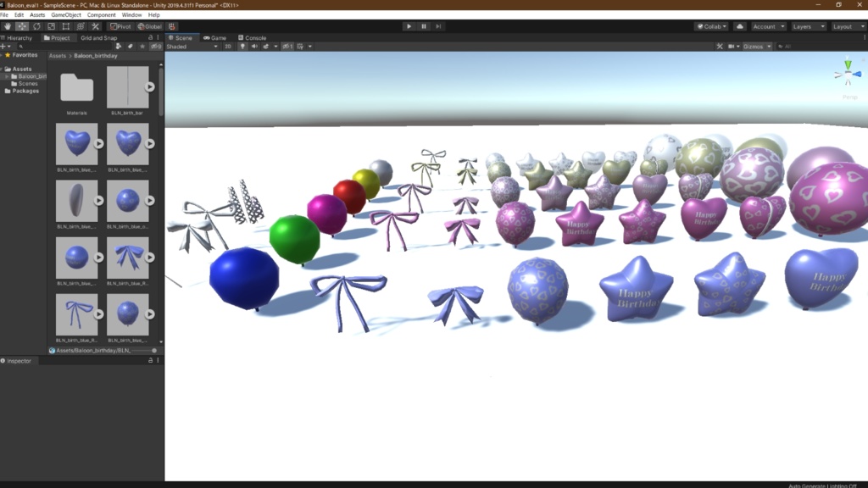868x488 pixels.
Task: Click the orientation gizmo blue Z axis
Action: click(857, 74)
